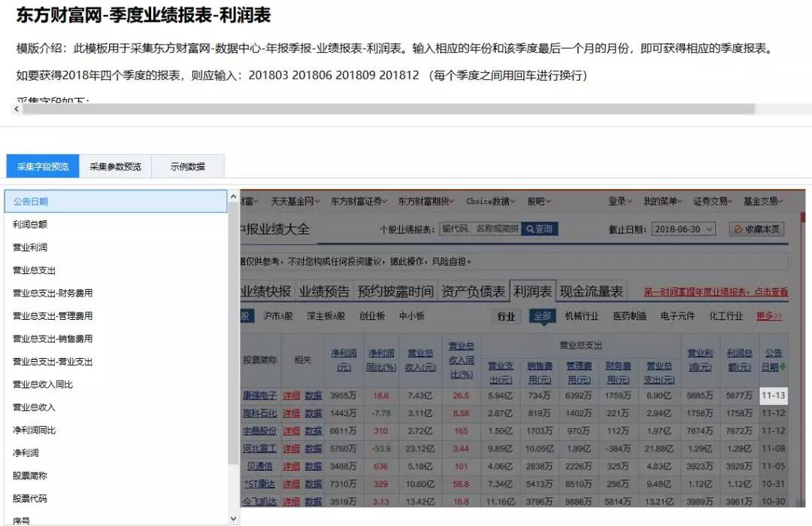
Task: Filter by 机械行业
Action: click(x=581, y=316)
